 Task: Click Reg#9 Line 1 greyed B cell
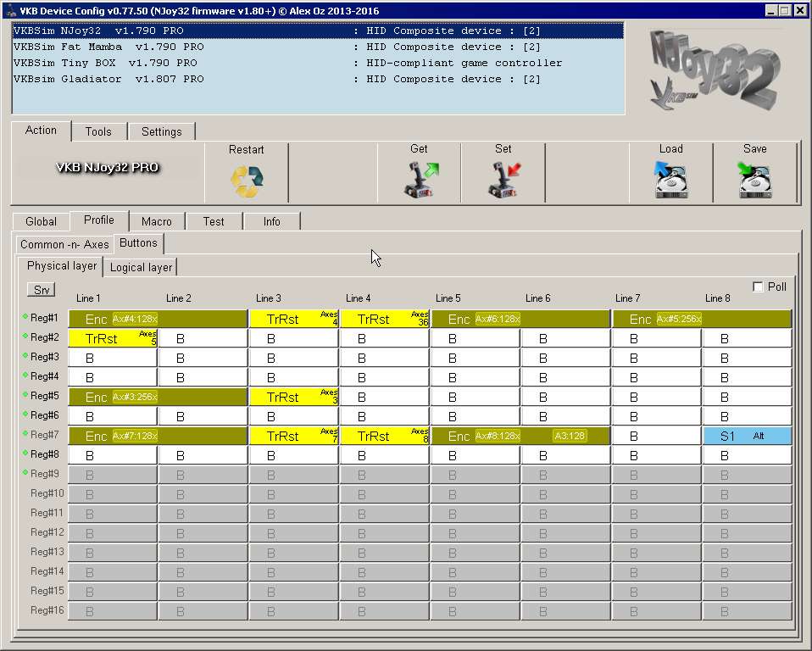(x=113, y=475)
